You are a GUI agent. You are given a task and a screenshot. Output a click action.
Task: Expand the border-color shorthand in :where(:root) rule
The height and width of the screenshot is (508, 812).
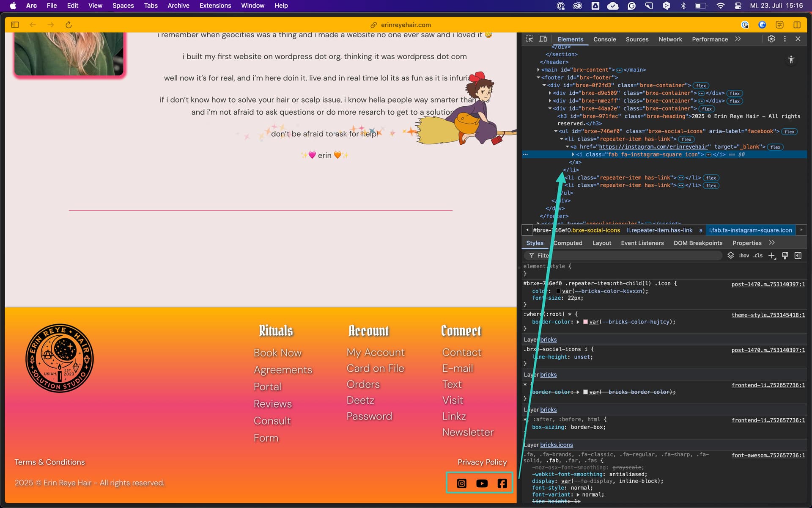click(x=578, y=322)
